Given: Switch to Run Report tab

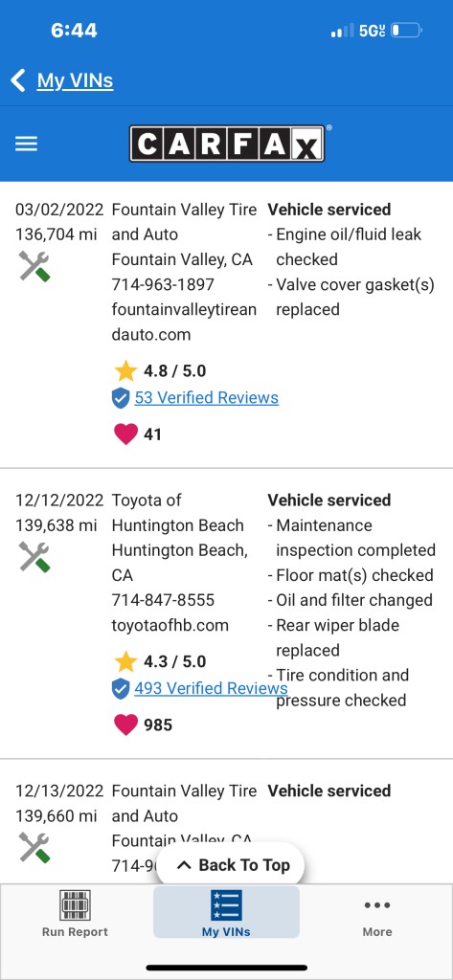Looking at the screenshot, I should [75, 913].
